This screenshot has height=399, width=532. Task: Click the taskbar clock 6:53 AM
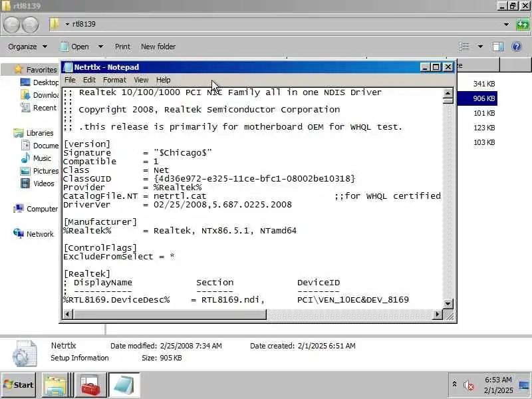(498, 380)
